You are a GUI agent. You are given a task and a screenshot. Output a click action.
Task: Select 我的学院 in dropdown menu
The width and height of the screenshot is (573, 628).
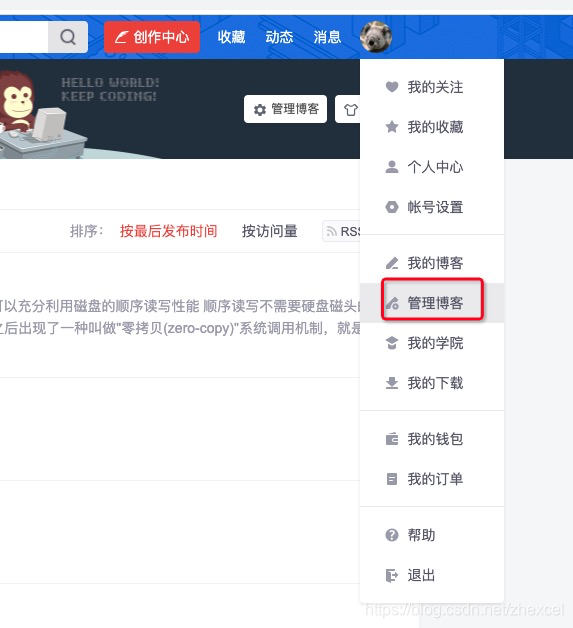[432, 343]
